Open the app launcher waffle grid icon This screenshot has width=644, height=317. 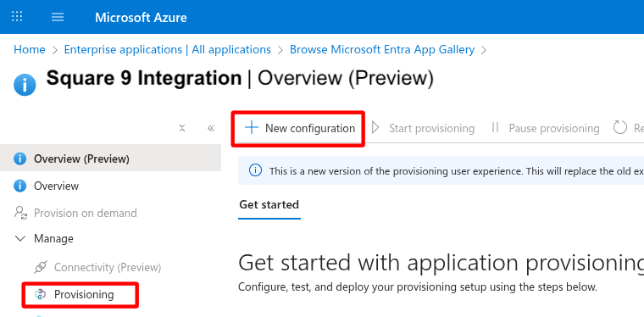click(x=17, y=17)
